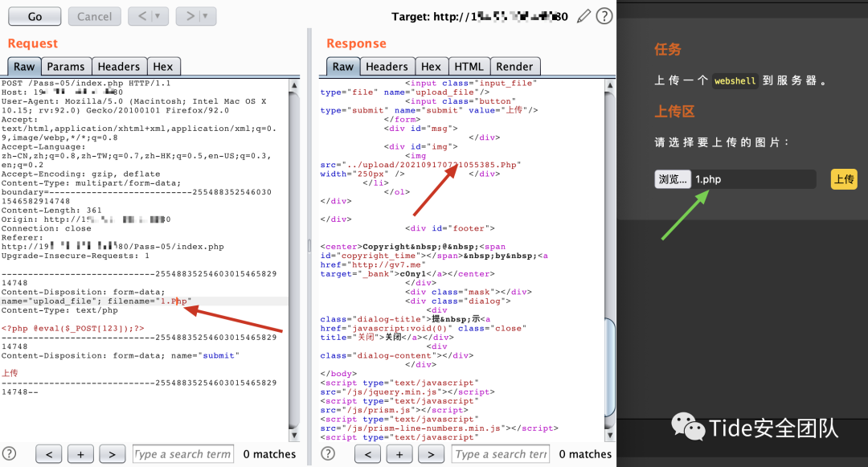Click the Connection: close header line

point(47,228)
